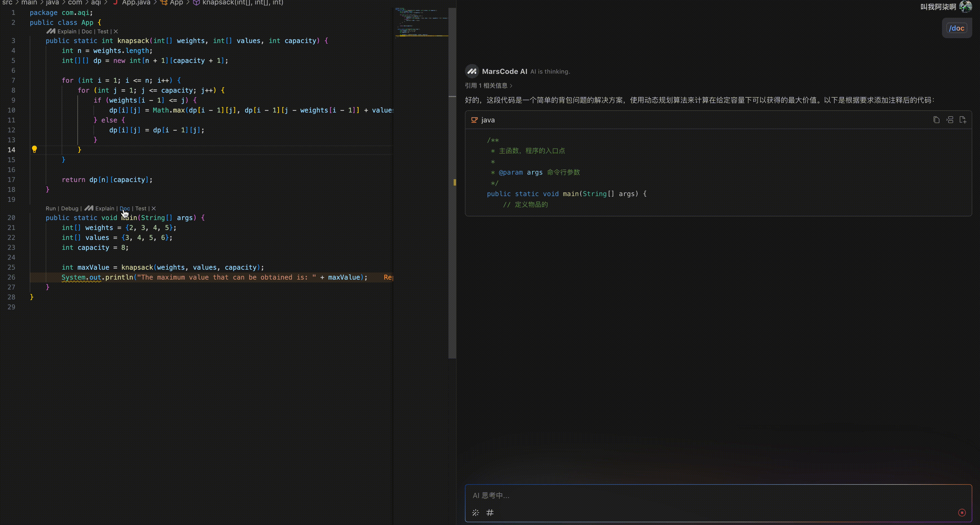Insert generated code at cursor icon

pyautogui.click(x=950, y=120)
